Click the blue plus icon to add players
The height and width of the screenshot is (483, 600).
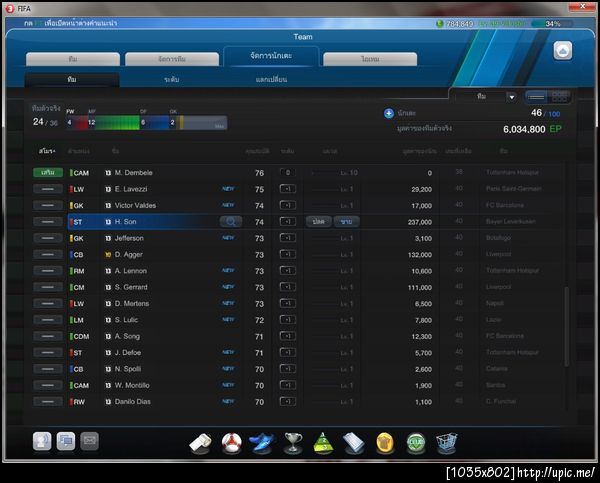389,113
